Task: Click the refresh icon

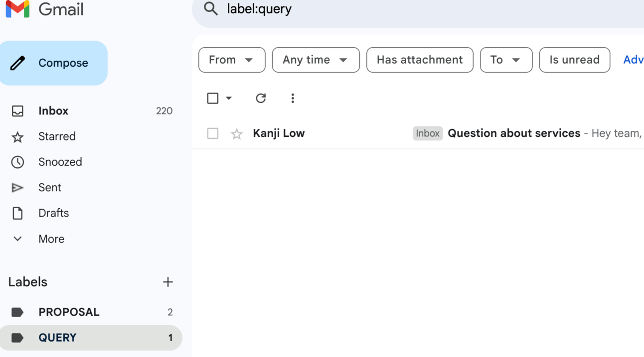Action: [261, 98]
